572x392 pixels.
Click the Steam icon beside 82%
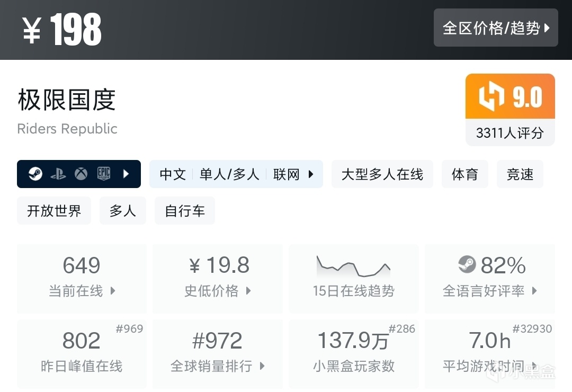(x=467, y=264)
